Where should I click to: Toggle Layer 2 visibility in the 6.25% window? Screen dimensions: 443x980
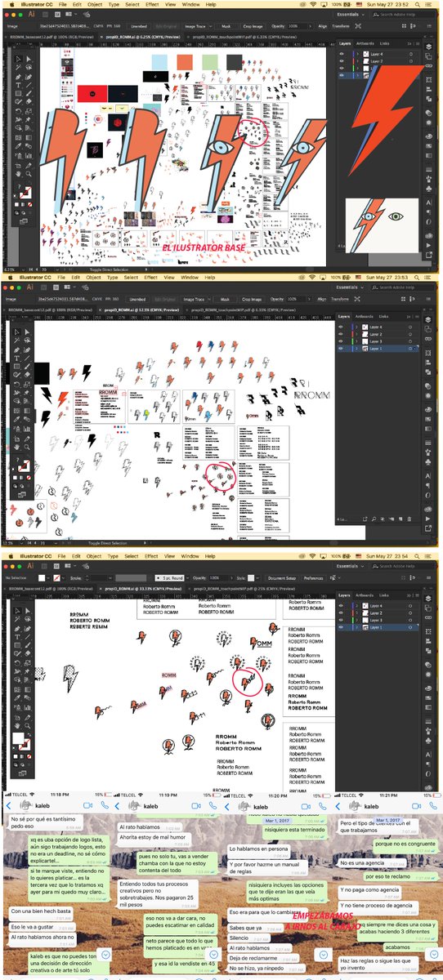(x=342, y=61)
